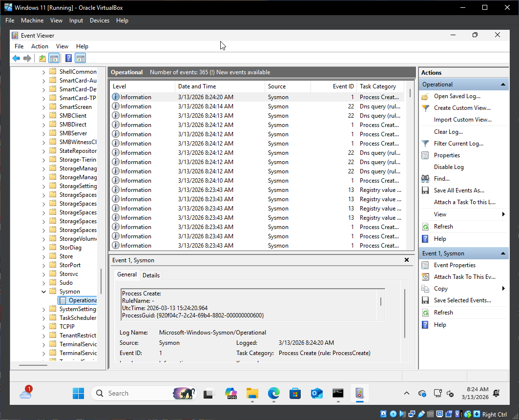Switch to the Details tab
519x420 pixels.
point(151,275)
